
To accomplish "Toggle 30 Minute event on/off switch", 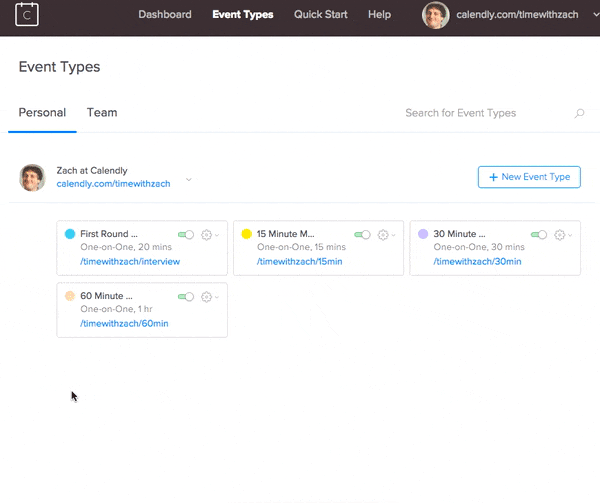I will click(539, 234).
